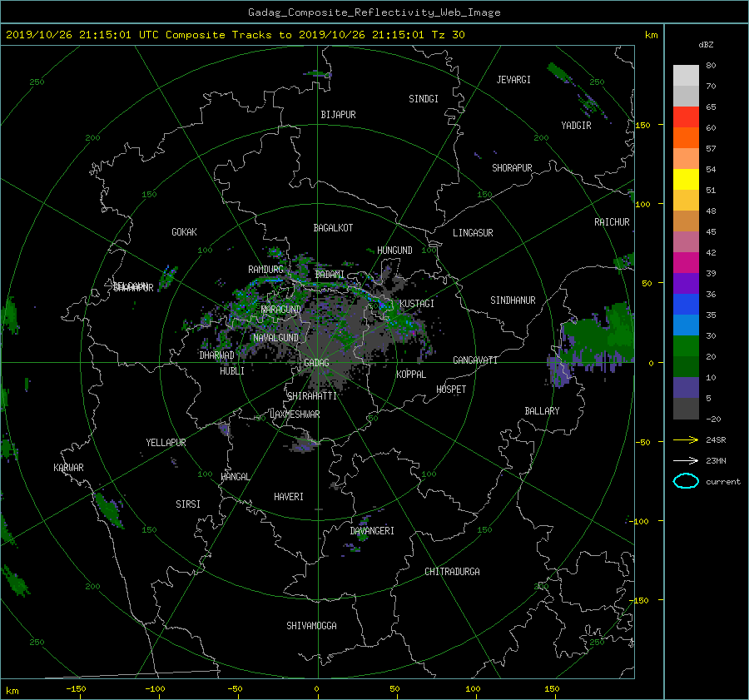The image size is (749, 700).
Task: Click the LAXMESHWAR city label
Action: pyautogui.click(x=295, y=415)
